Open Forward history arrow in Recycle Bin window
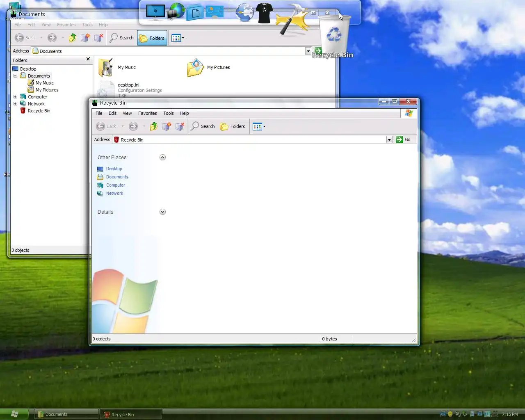This screenshot has width=525, height=420. click(x=144, y=126)
